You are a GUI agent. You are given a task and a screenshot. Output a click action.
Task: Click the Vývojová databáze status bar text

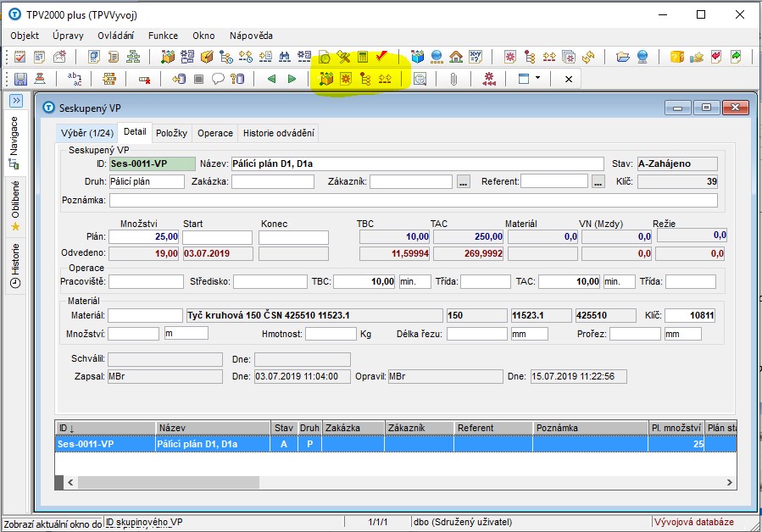click(x=694, y=523)
